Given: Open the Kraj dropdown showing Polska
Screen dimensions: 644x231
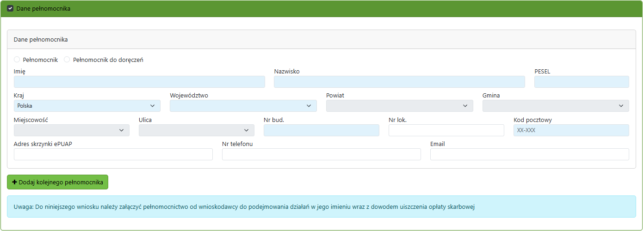Looking at the screenshot, I should point(87,106).
